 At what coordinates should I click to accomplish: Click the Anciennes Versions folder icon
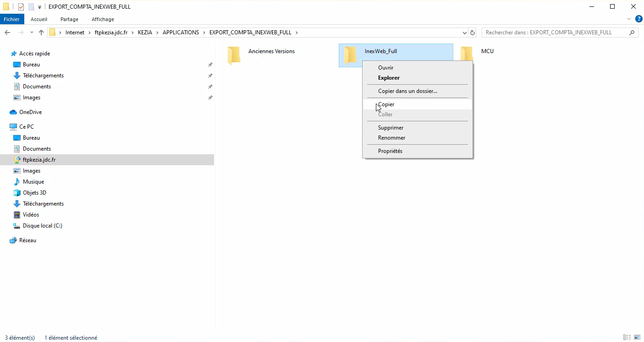tap(234, 55)
